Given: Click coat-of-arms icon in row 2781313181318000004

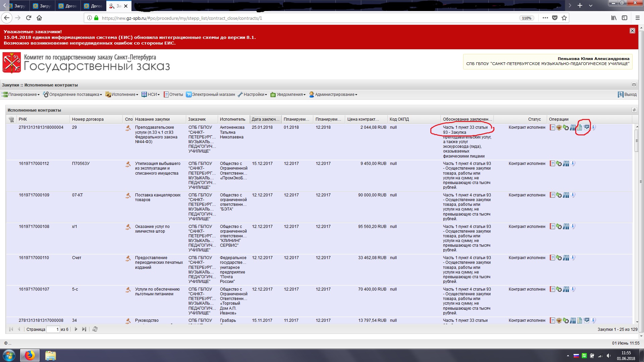Looking at the screenshot, I should [559, 127].
